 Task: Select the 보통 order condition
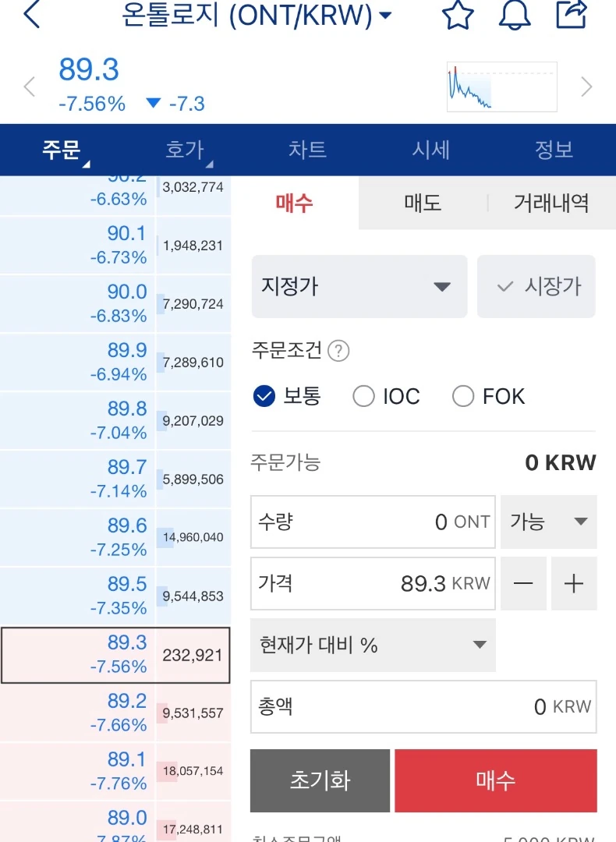287,396
